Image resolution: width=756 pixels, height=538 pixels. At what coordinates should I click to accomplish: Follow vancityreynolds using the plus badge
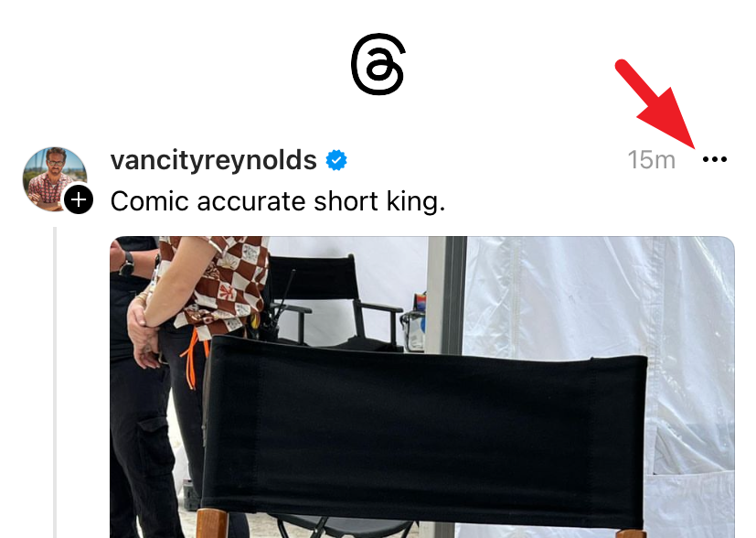click(x=79, y=199)
